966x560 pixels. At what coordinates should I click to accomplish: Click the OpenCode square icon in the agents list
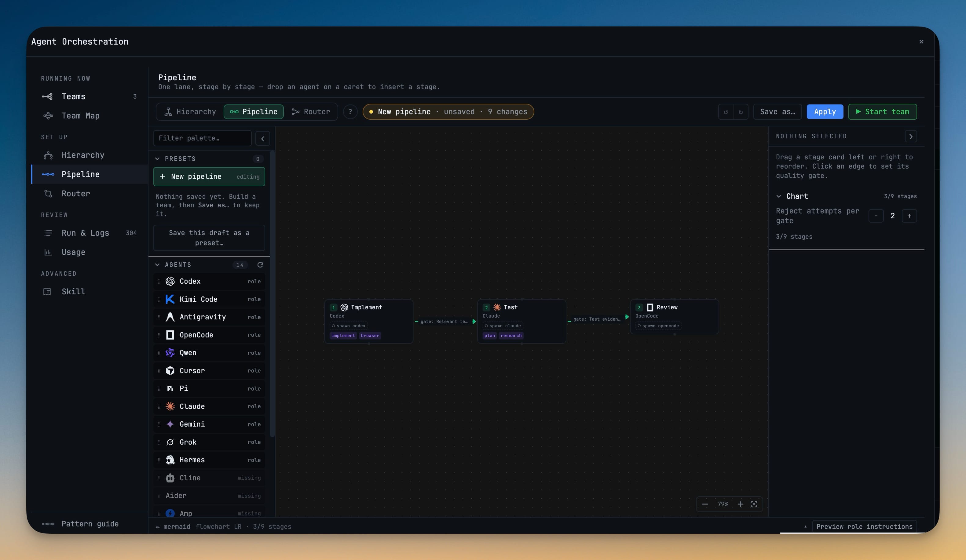click(170, 335)
